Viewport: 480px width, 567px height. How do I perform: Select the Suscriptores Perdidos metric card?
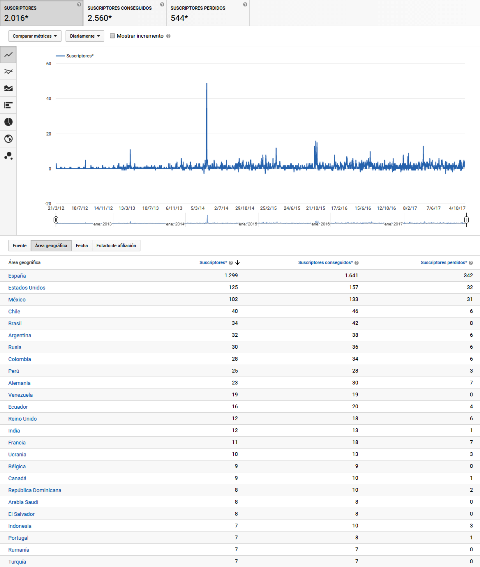point(208,13)
